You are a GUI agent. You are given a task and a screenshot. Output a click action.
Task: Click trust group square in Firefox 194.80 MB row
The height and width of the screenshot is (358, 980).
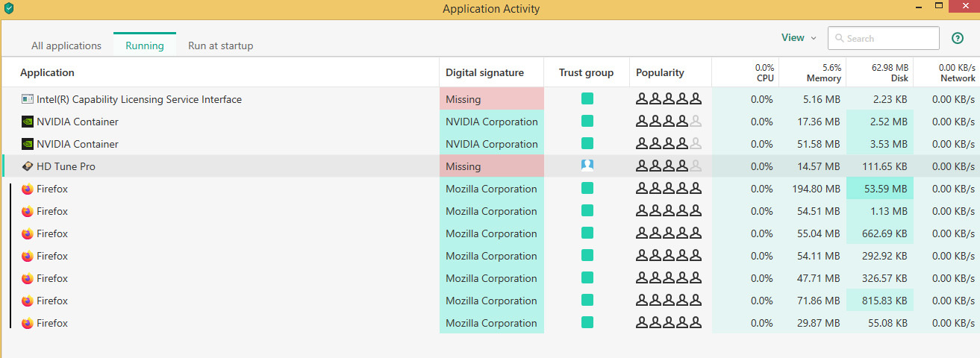tap(587, 188)
